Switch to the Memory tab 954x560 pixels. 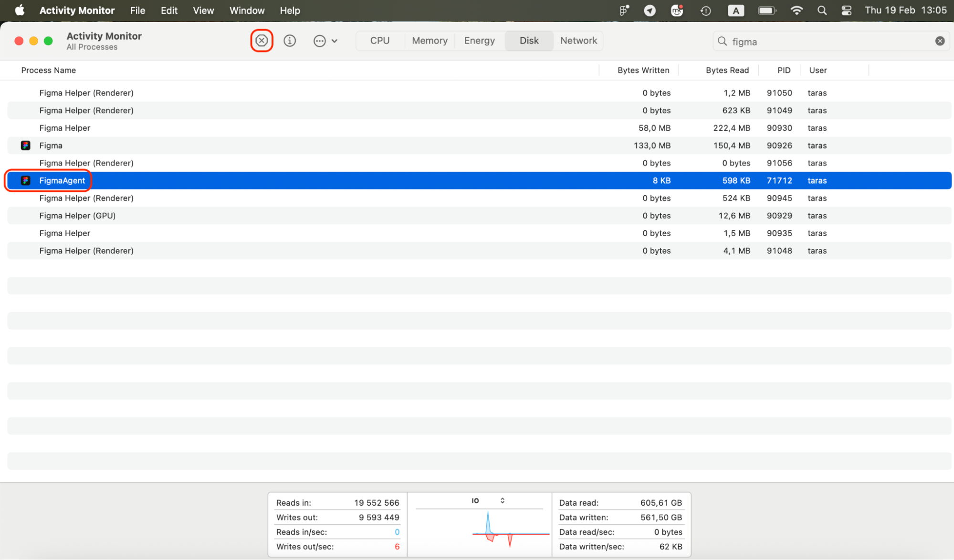click(430, 41)
